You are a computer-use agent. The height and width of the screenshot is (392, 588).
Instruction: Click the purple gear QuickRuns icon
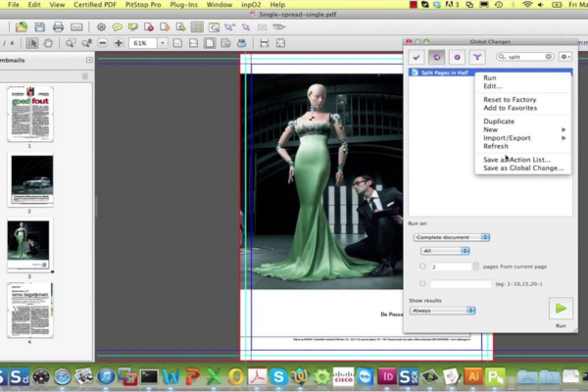point(457,57)
